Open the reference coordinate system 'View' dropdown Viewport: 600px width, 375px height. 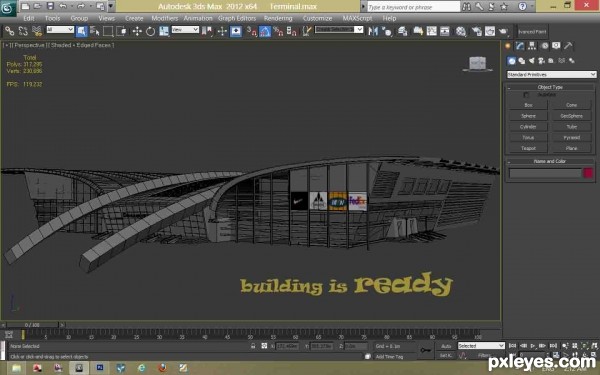click(185, 29)
